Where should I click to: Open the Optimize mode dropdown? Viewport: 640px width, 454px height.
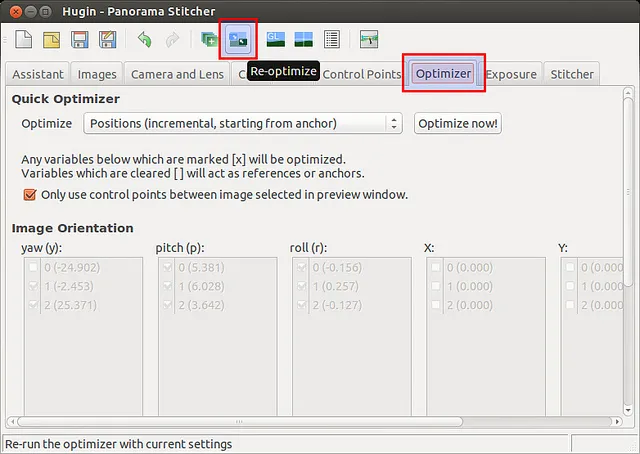click(x=241, y=123)
